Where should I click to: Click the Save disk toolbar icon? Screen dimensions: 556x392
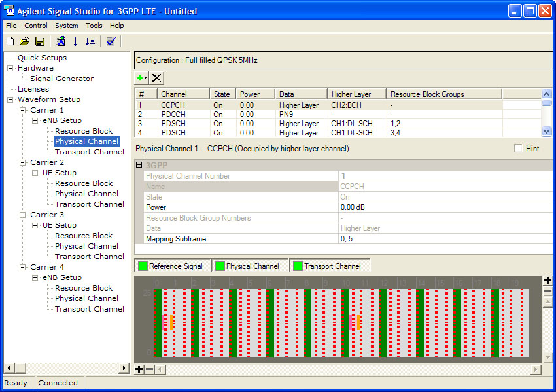(40, 41)
